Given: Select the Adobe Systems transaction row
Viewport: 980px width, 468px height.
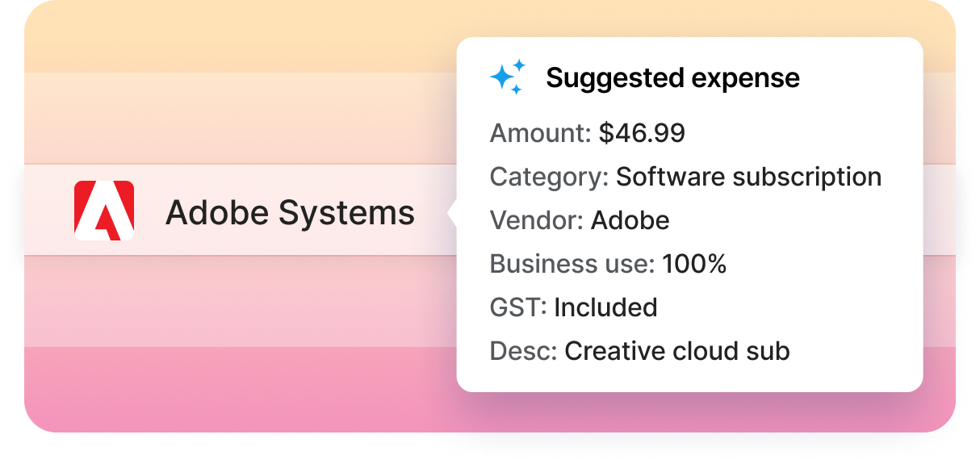Looking at the screenshot, I should (242, 213).
